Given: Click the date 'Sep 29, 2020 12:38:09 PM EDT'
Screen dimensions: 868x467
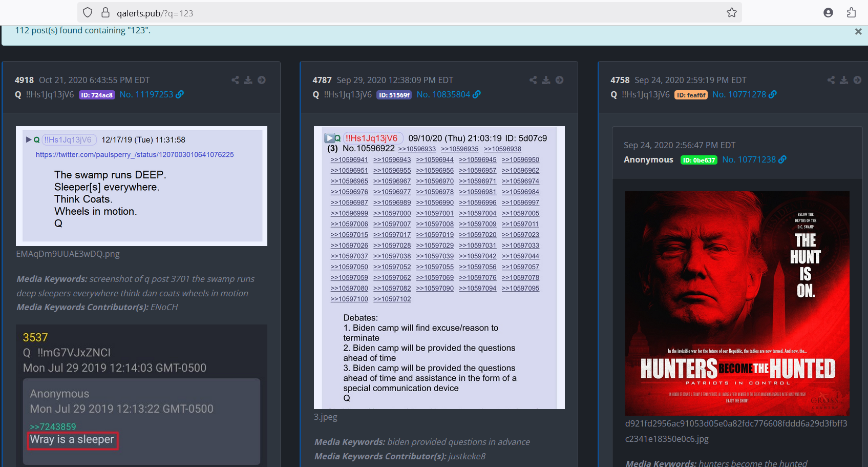Looking at the screenshot, I should [395, 80].
